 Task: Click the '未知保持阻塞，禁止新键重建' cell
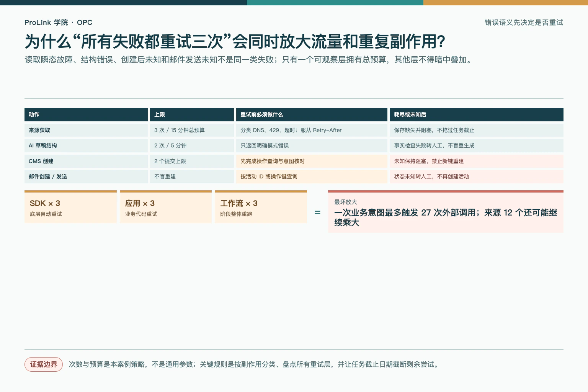(x=477, y=161)
